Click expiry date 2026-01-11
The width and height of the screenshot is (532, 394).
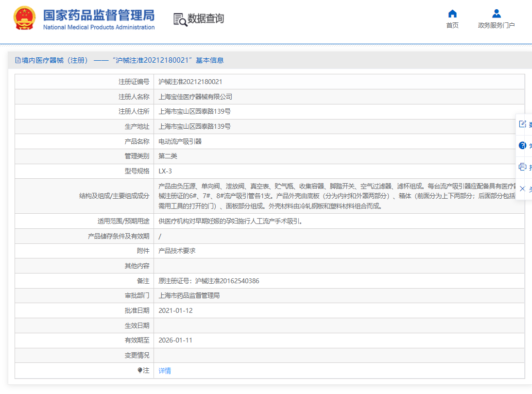click(175, 341)
